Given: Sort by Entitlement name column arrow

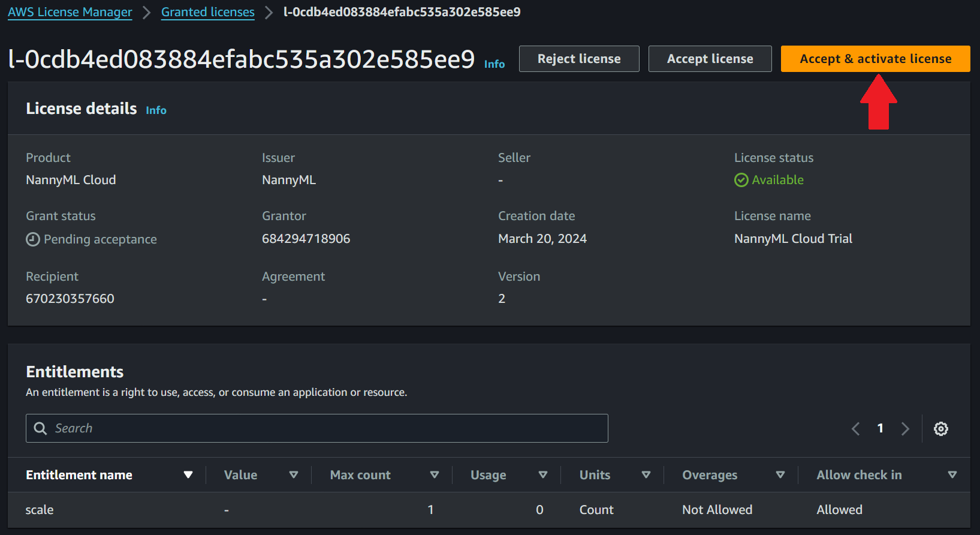Looking at the screenshot, I should 188,475.
